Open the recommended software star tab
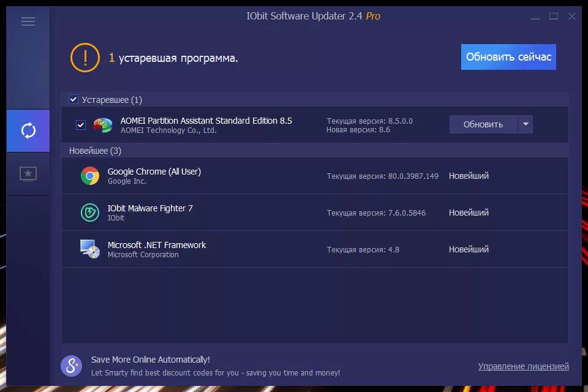588x392 pixels. coord(28,174)
